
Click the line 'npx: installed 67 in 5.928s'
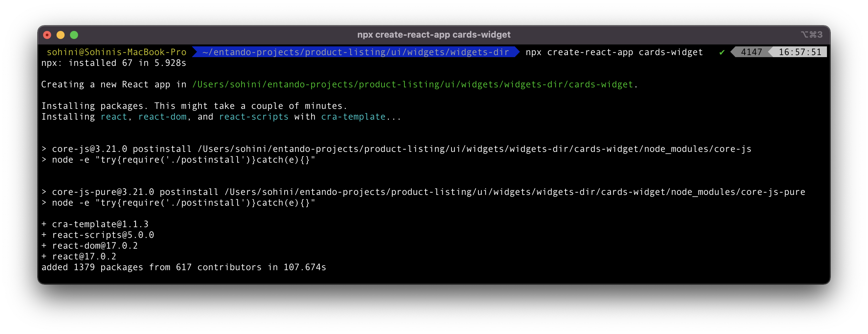pos(114,63)
